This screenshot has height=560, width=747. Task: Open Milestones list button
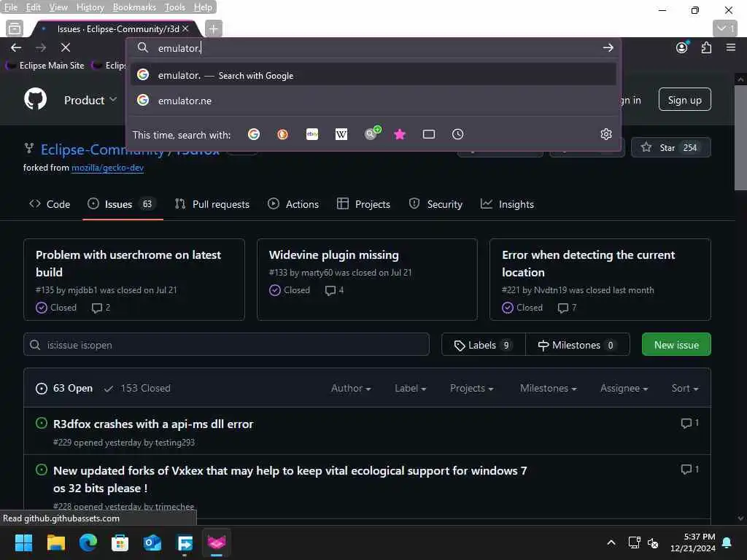577,345
